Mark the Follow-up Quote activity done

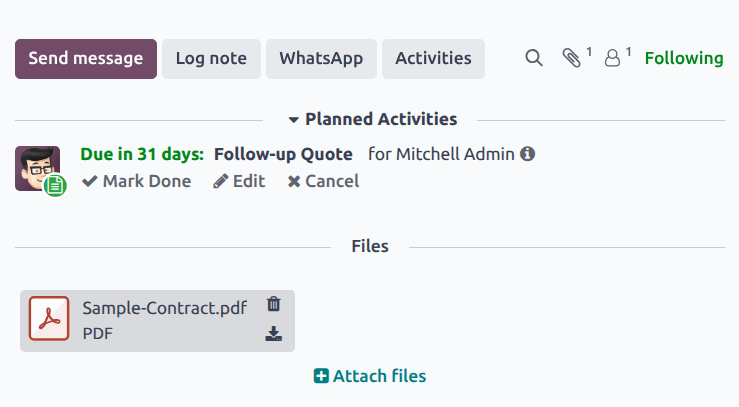click(x=136, y=181)
